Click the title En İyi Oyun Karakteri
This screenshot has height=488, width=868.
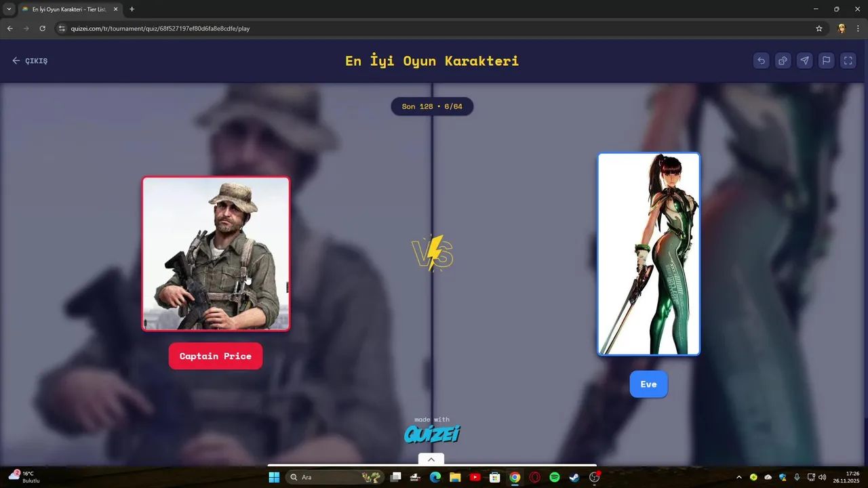coord(432,60)
